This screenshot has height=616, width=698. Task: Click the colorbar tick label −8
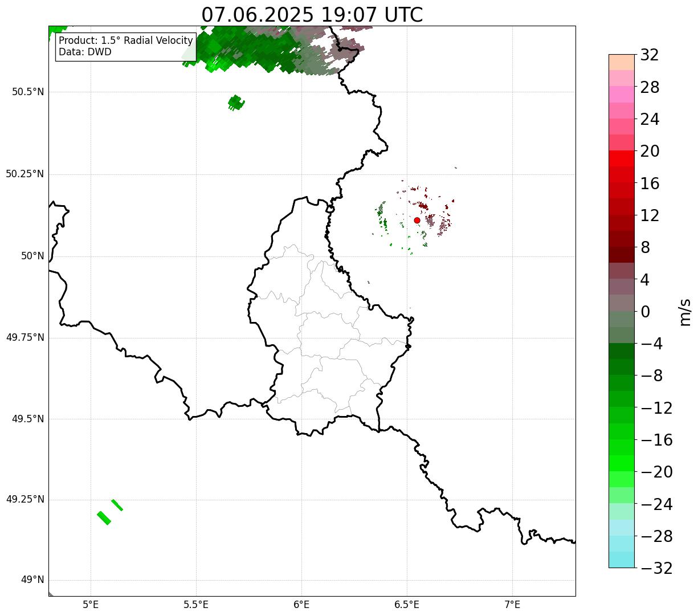pos(652,376)
